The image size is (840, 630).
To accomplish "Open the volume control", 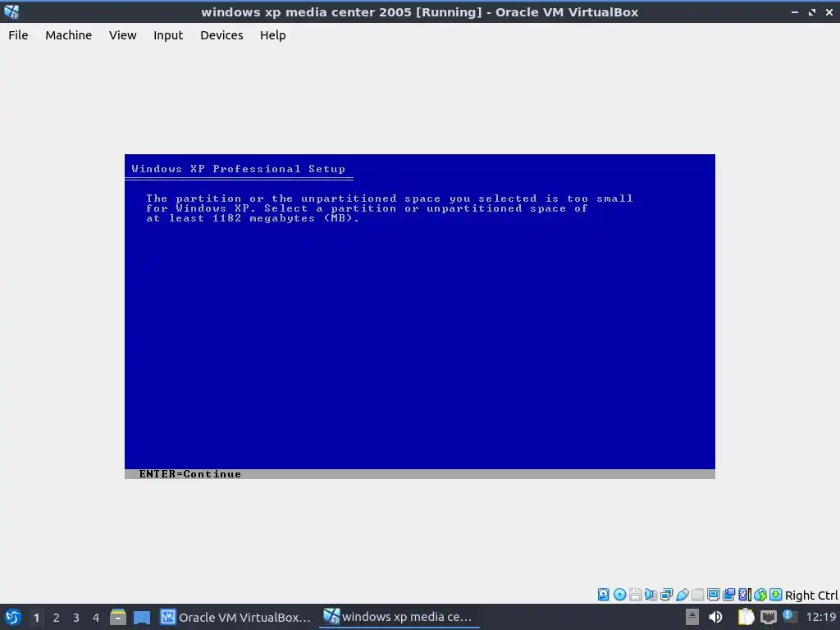I will coord(715,617).
